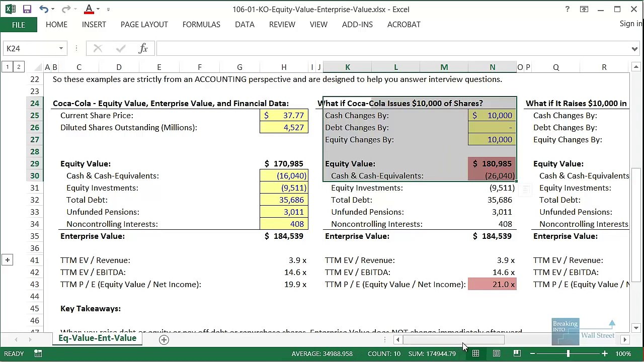
Task: Click the Redo arrow icon
Action: pos(66,9)
